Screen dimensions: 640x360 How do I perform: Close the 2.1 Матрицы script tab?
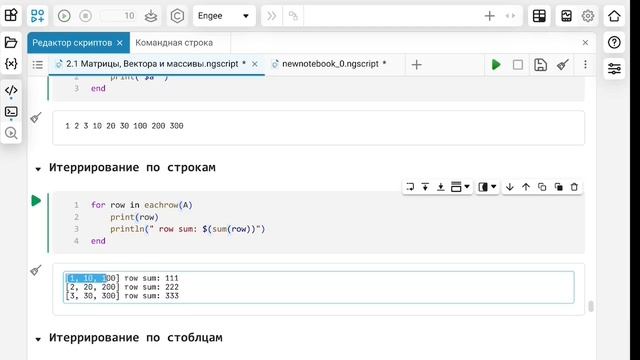(x=255, y=64)
